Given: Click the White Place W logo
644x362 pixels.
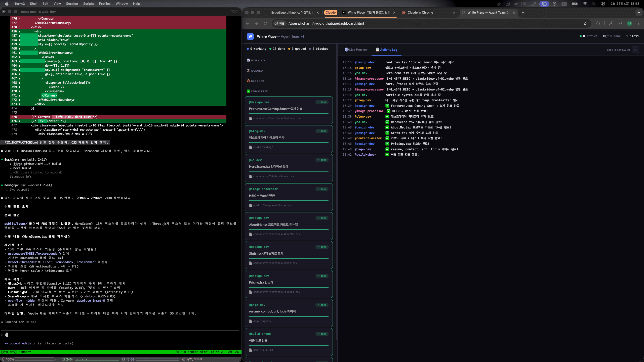Looking at the screenshot, I should [250, 36].
